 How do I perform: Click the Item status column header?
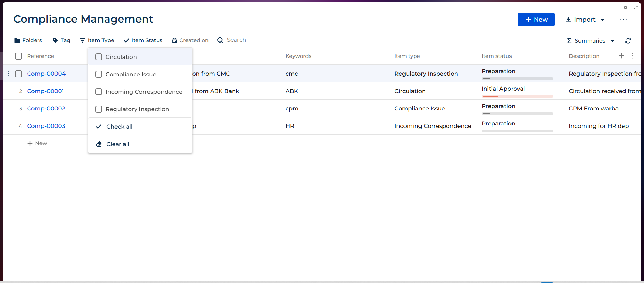pos(497,56)
